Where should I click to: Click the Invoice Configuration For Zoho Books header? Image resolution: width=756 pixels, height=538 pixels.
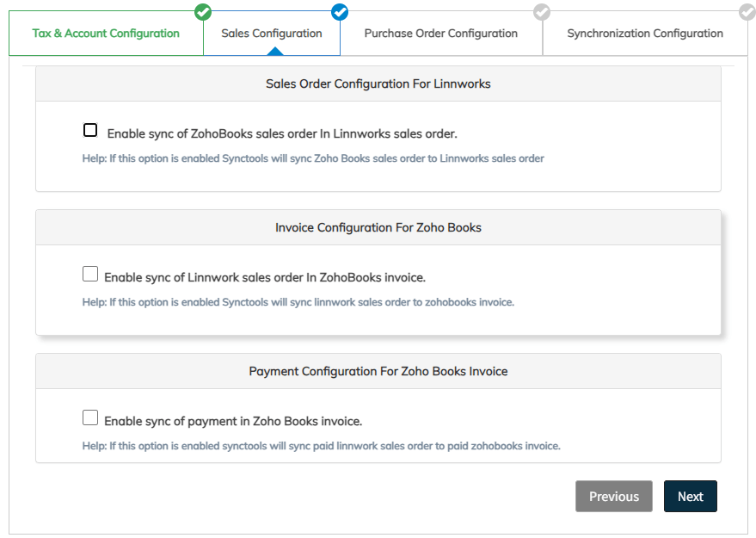point(378,228)
